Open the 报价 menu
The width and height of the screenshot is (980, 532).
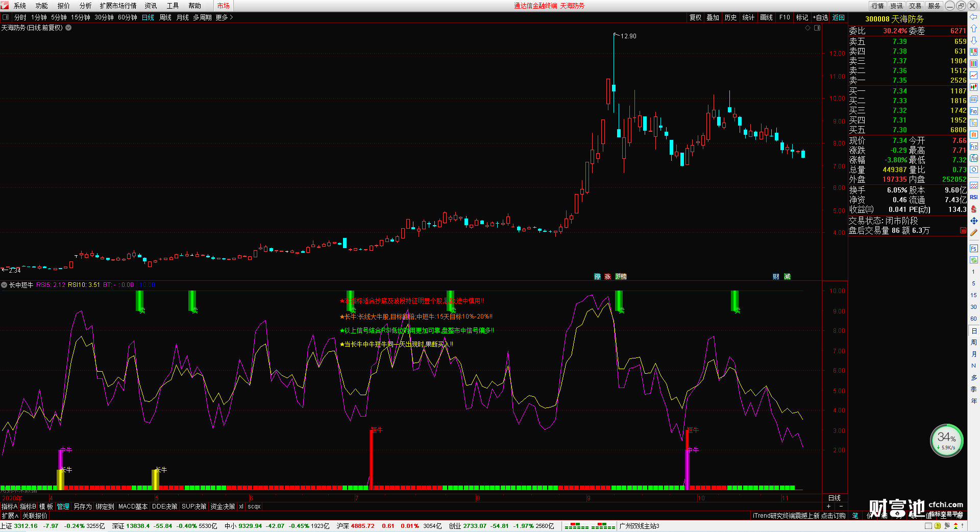coord(64,6)
